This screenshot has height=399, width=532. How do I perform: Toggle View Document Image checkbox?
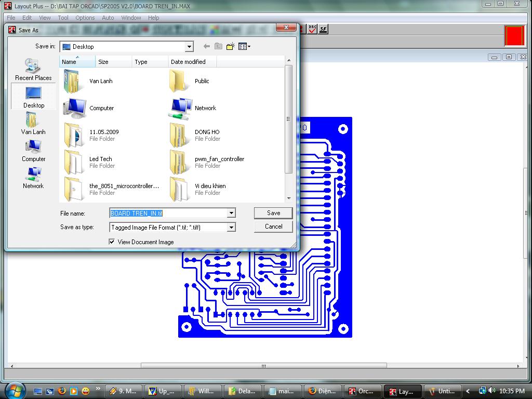point(112,242)
